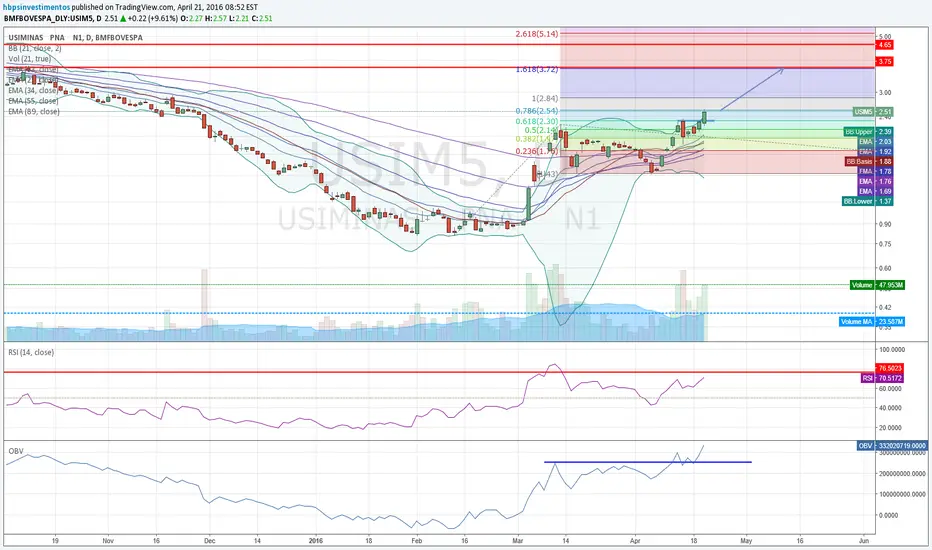
Task: Click the Mar date on time axis
Action: tap(517, 541)
